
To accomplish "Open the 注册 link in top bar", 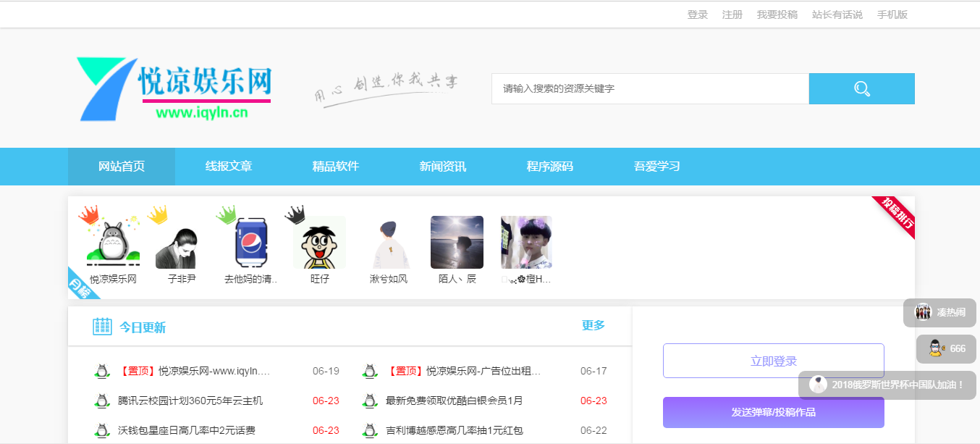I will pos(732,14).
